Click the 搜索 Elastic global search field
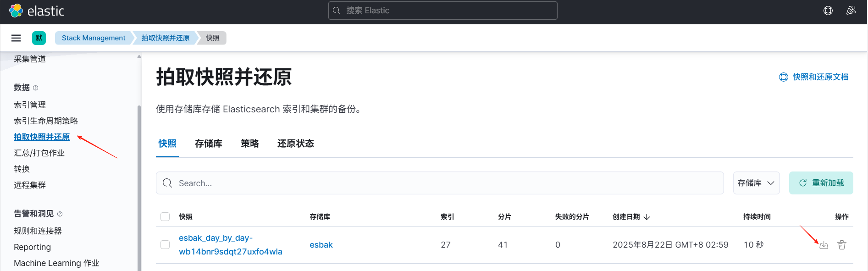Image resolution: width=868 pixels, height=271 pixels. tap(443, 11)
